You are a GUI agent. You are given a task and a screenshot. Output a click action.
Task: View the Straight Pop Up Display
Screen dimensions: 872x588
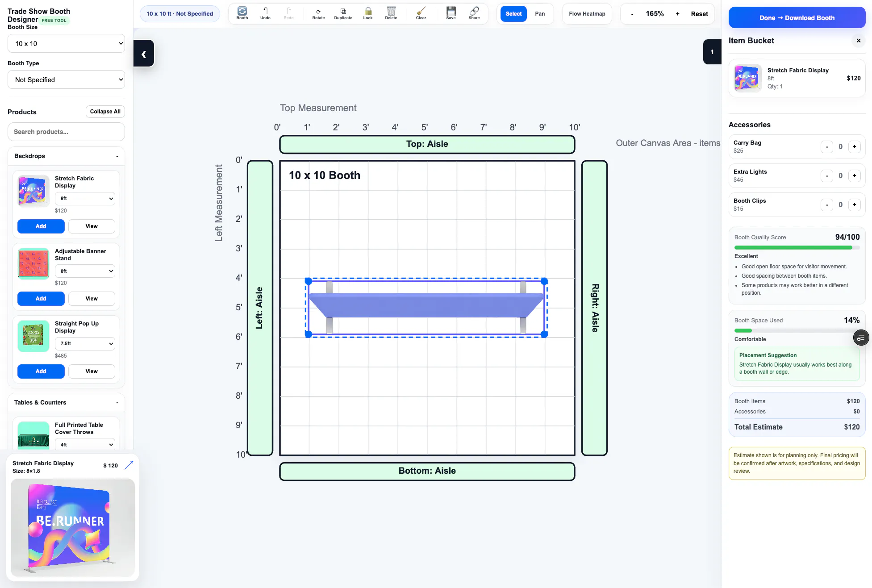pyautogui.click(x=92, y=371)
